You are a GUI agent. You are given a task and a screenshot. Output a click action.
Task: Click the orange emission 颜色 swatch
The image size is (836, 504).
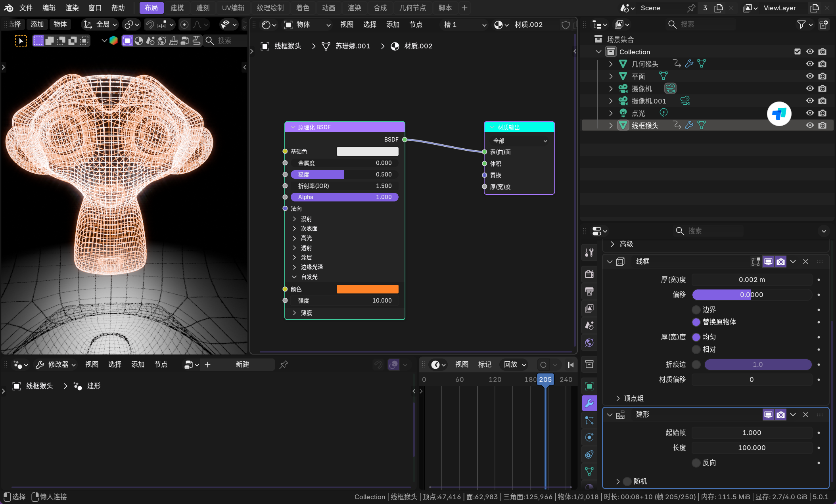tap(367, 289)
